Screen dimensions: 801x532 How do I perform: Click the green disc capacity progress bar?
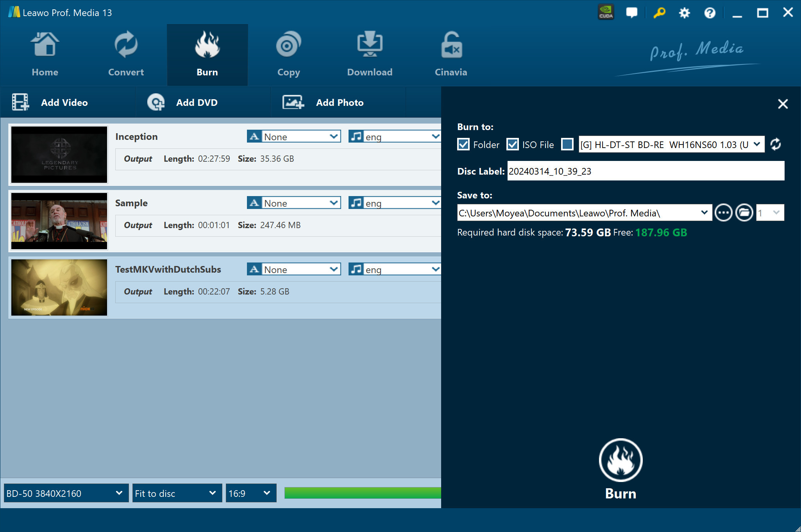362,493
